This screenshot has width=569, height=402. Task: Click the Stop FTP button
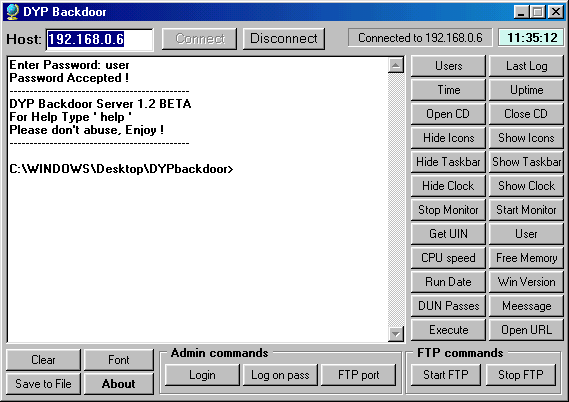pyautogui.click(x=521, y=375)
